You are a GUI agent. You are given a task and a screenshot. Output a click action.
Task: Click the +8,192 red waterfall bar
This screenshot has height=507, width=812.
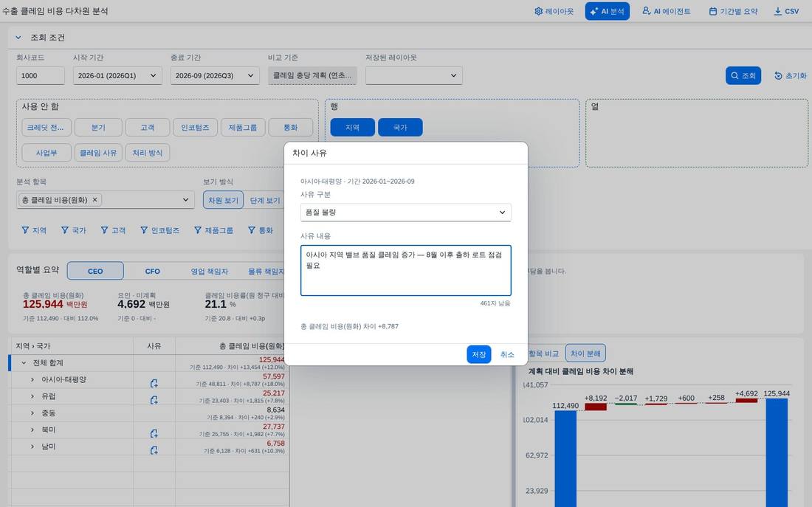pyautogui.click(x=596, y=407)
